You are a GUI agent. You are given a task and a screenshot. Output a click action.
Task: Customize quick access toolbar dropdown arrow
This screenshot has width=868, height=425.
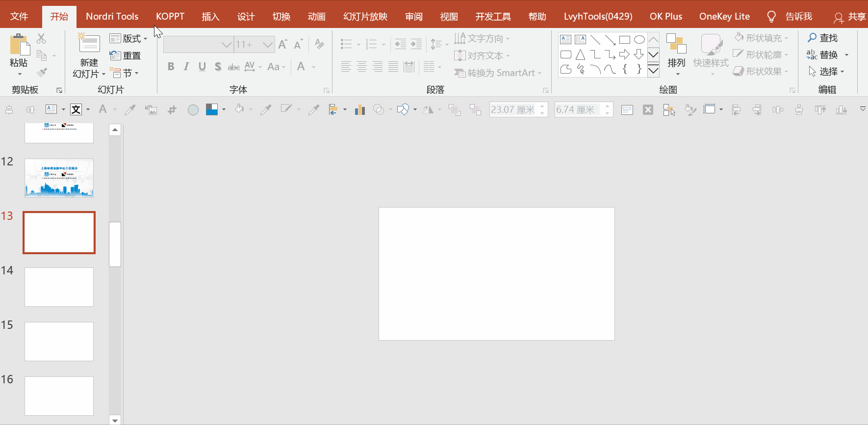pos(863,109)
